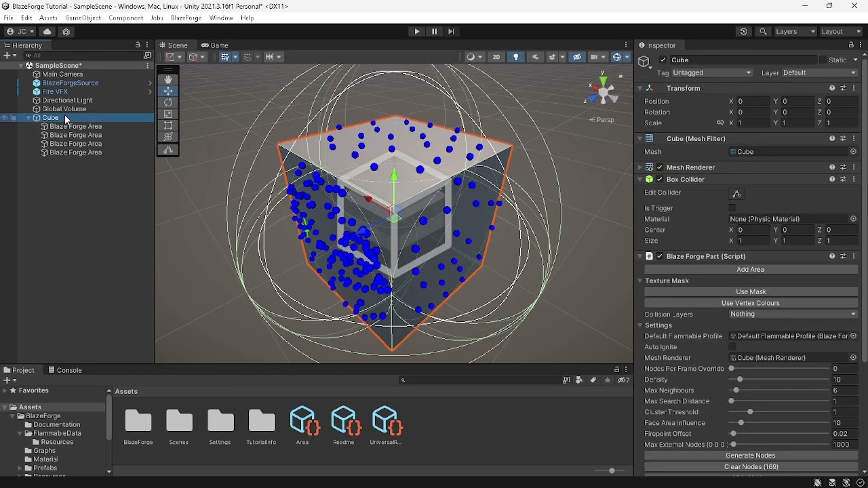The image size is (868, 488).
Task: Open the Layers dropdown
Action: [x=795, y=32]
